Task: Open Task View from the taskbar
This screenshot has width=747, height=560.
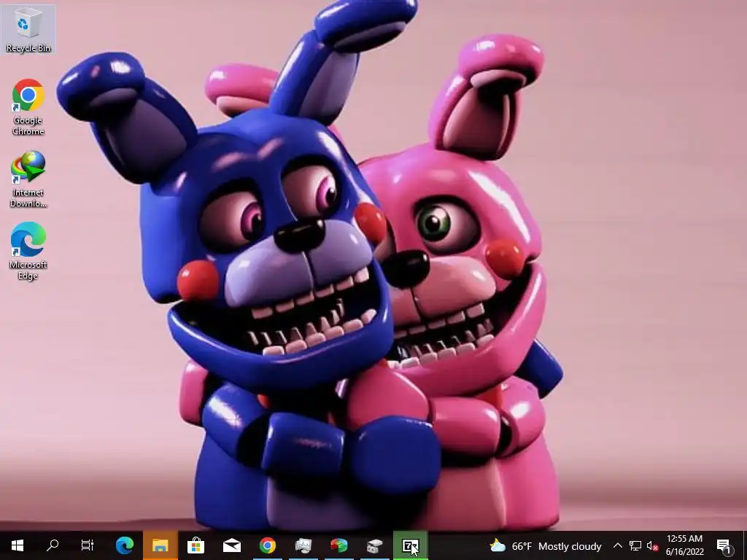Action: click(88, 545)
